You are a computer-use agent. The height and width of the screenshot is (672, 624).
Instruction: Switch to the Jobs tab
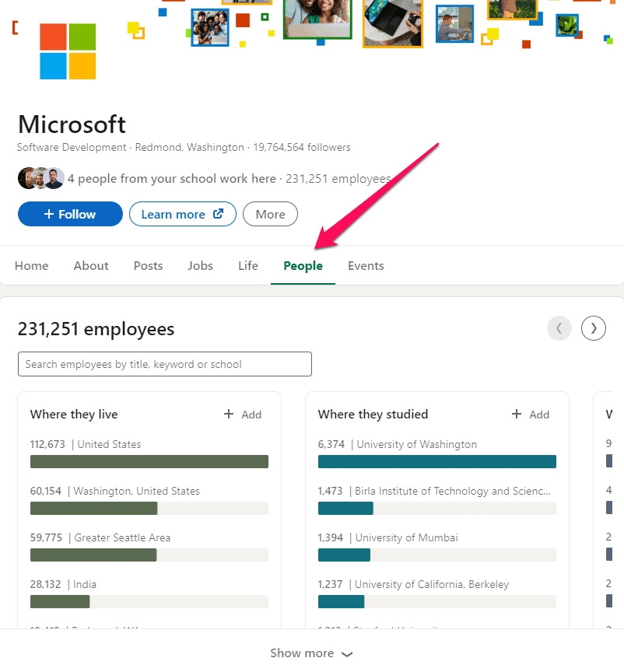(200, 266)
